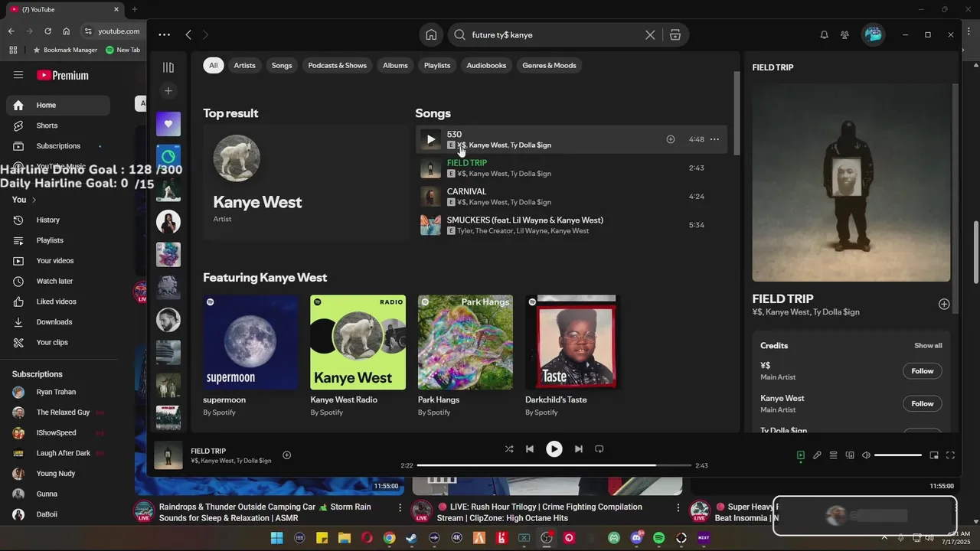Viewport: 980px width, 551px height.
Task: Go to Spotify Home via house icon
Action: pyautogui.click(x=431, y=34)
